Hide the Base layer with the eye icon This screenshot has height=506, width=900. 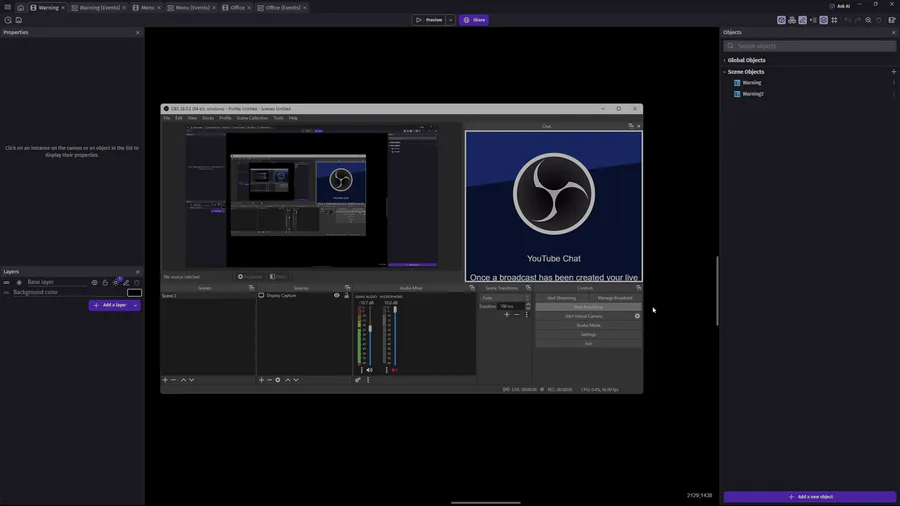(x=95, y=282)
